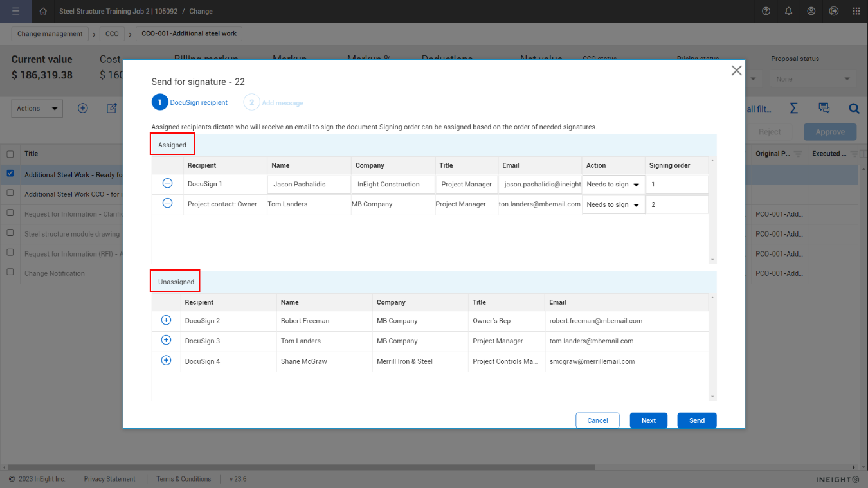Go to home via house icon

point(43,11)
